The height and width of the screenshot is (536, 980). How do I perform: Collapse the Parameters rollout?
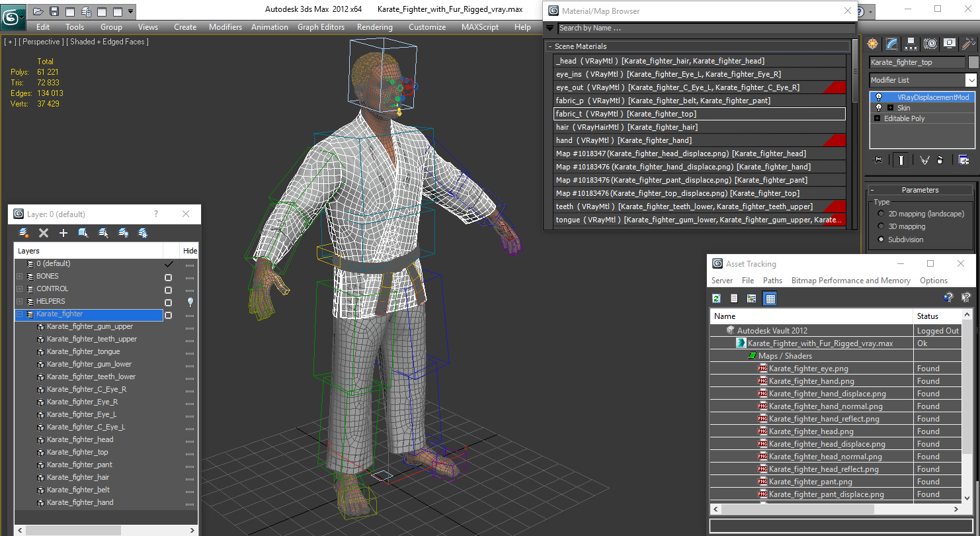[x=872, y=190]
